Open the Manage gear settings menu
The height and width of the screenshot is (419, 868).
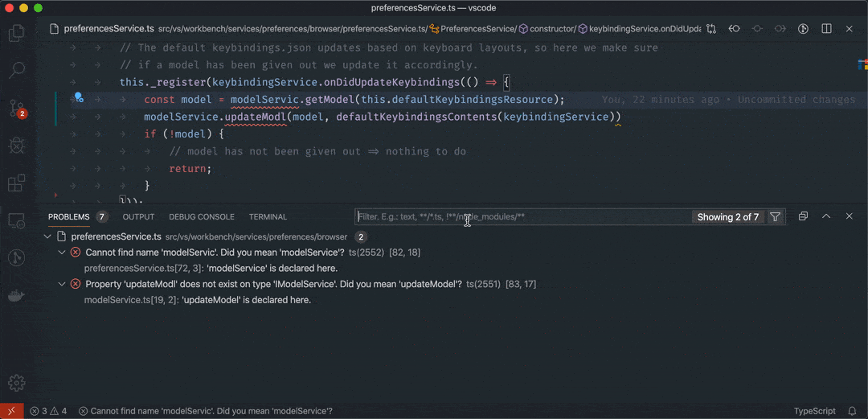tap(16, 383)
